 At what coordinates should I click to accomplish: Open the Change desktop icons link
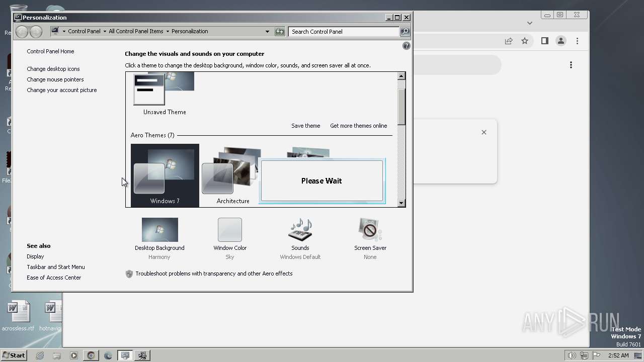[x=53, y=69]
